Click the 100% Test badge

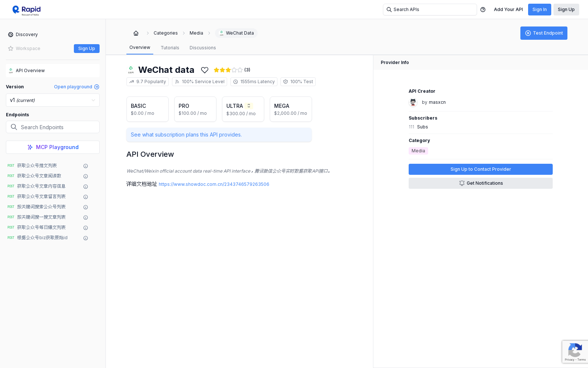pyautogui.click(x=298, y=82)
